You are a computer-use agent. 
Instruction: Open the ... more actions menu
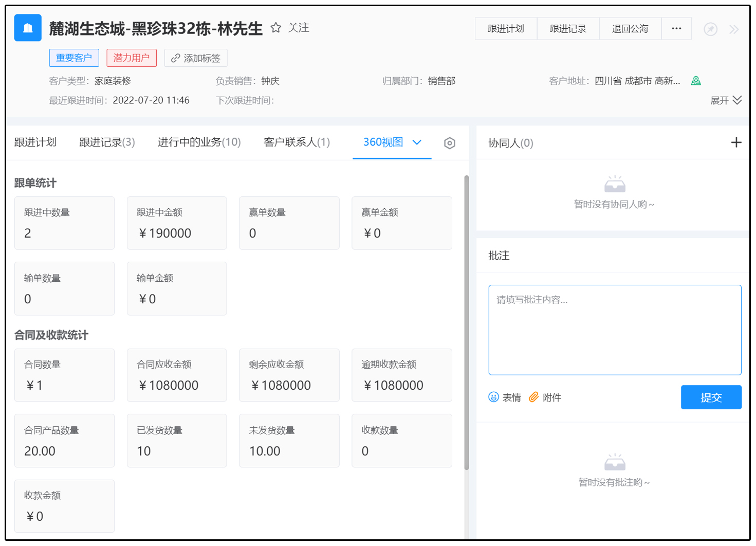click(676, 29)
